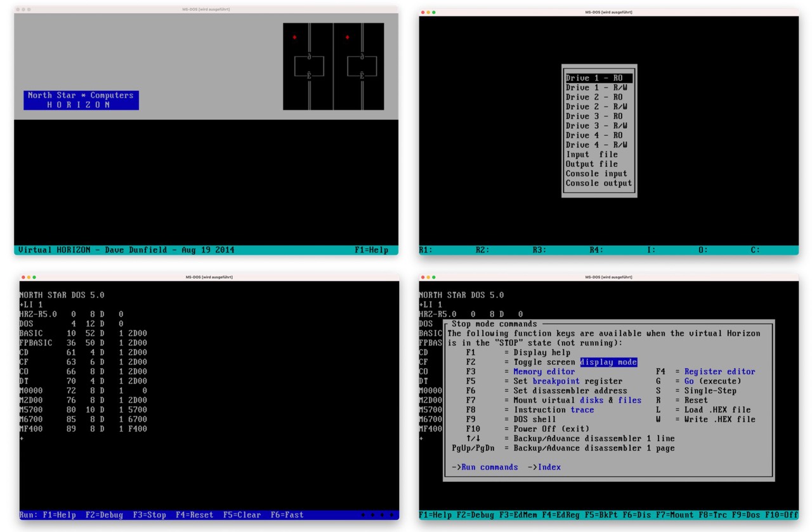Click the 'C:' console status field
Screen dimensions: 812x532
[756, 250]
